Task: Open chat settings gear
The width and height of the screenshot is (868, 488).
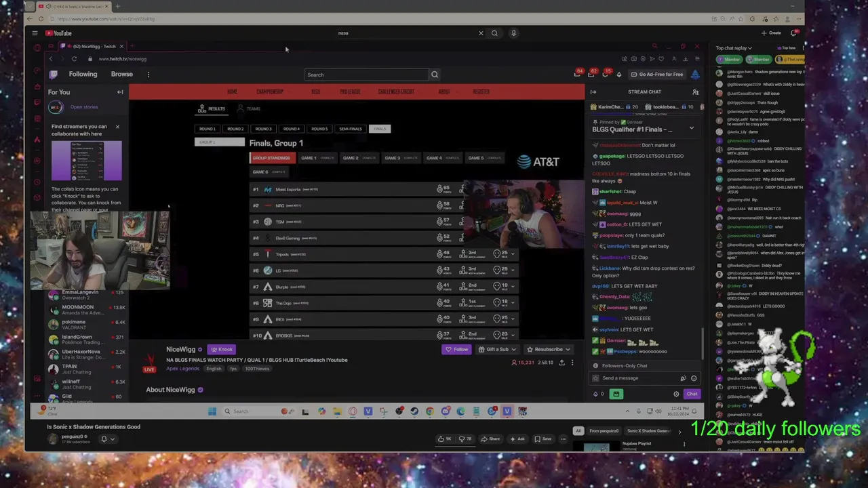Action: [676, 394]
